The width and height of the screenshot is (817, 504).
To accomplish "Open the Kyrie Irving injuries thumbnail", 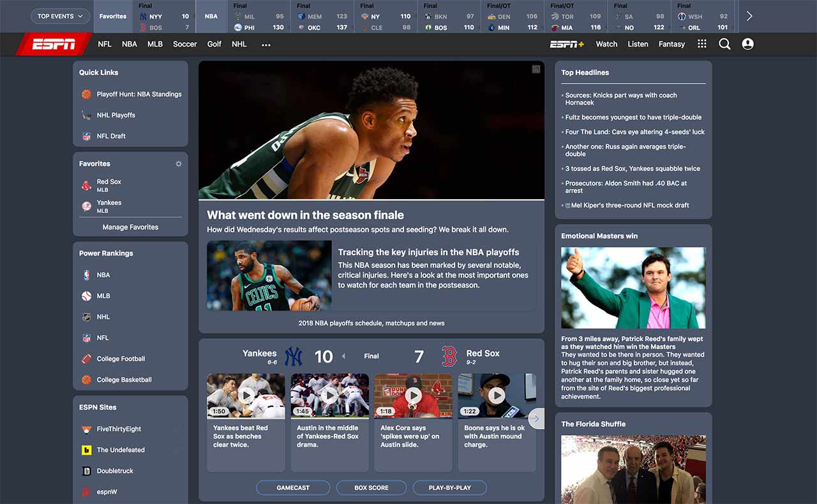I will [x=269, y=276].
